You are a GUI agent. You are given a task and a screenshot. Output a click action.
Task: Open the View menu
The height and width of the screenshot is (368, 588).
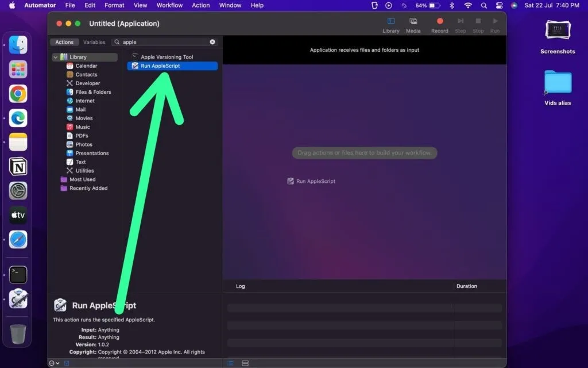[140, 5]
